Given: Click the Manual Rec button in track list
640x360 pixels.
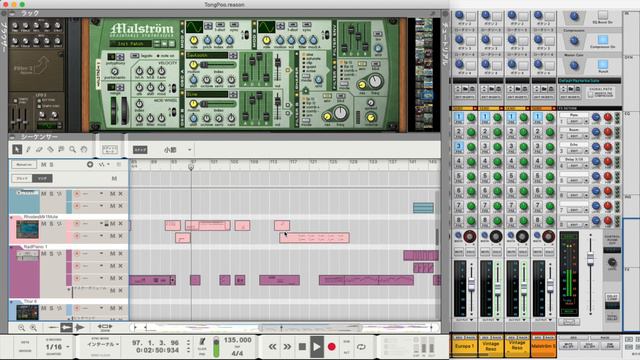Looking at the screenshot, I should click(24, 164).
